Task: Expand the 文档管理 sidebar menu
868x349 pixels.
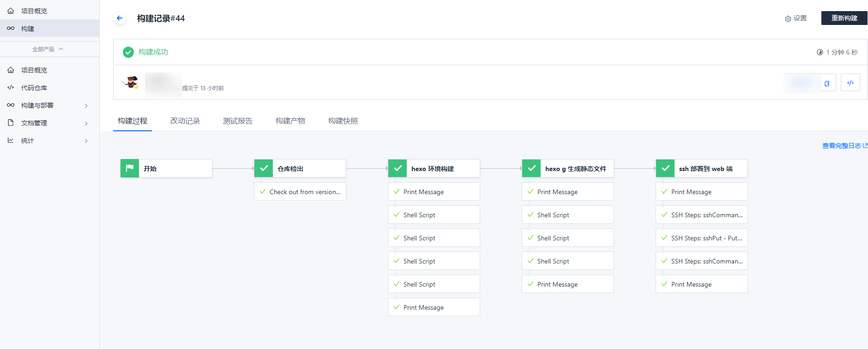Action: [x=86, y=123]
